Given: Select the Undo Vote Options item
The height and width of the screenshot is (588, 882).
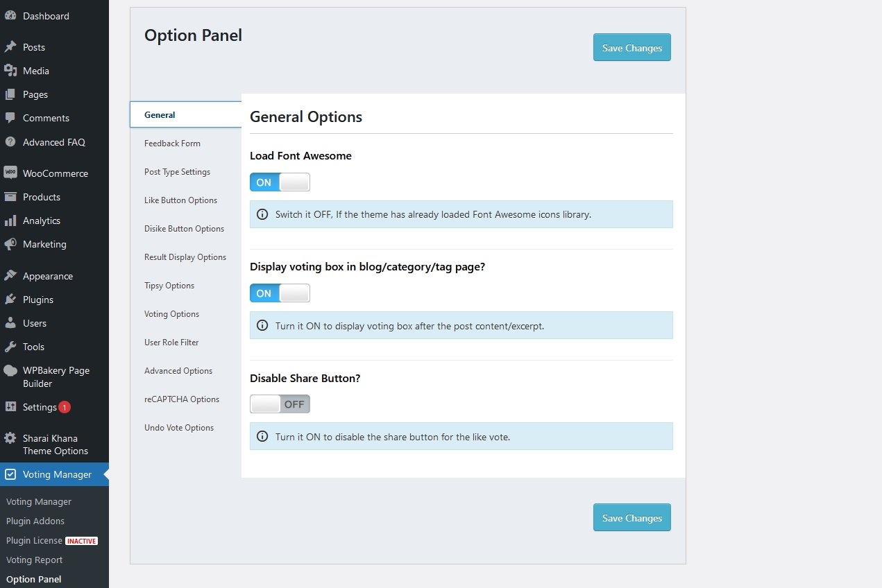Looking at the screenshot, I should [179, 427].
